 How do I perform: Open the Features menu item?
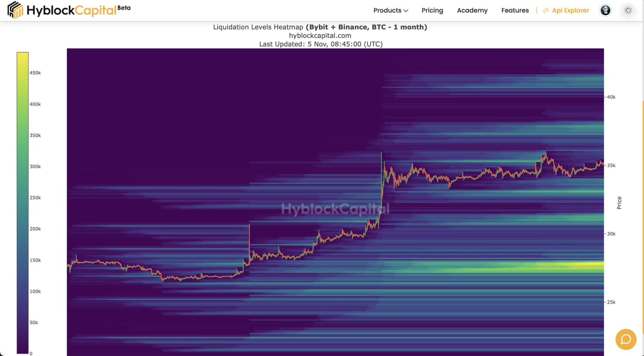(x=515, y=10)
